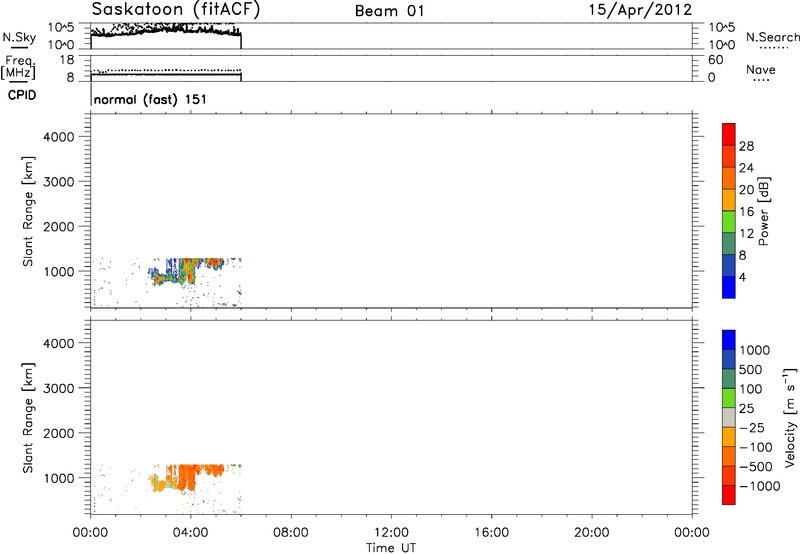Click the "Slant Range [km]" label of power panel

(x=28, y=211)
